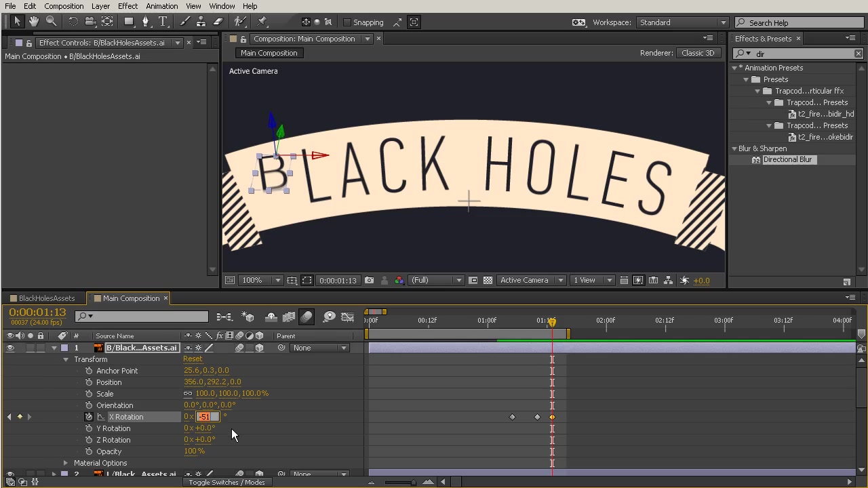Select the Puppet Pin tool

[262, 22]
